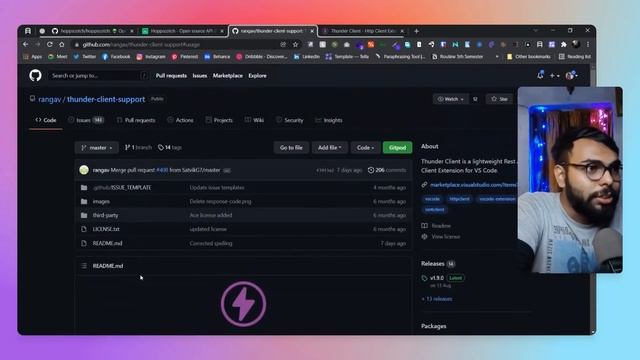
Task: Click the Go to file button
Action: click(291, 147)
